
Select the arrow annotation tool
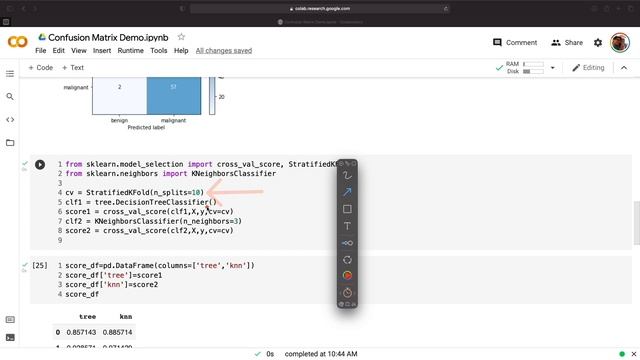pyautogui.click(x=347, y=192)
